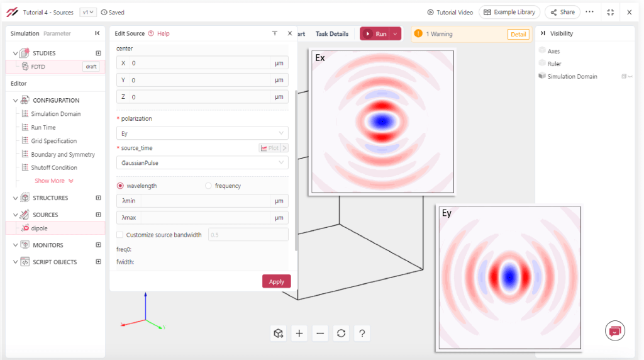Collapse the MONITORS tree section

click(x=15, y=245)
